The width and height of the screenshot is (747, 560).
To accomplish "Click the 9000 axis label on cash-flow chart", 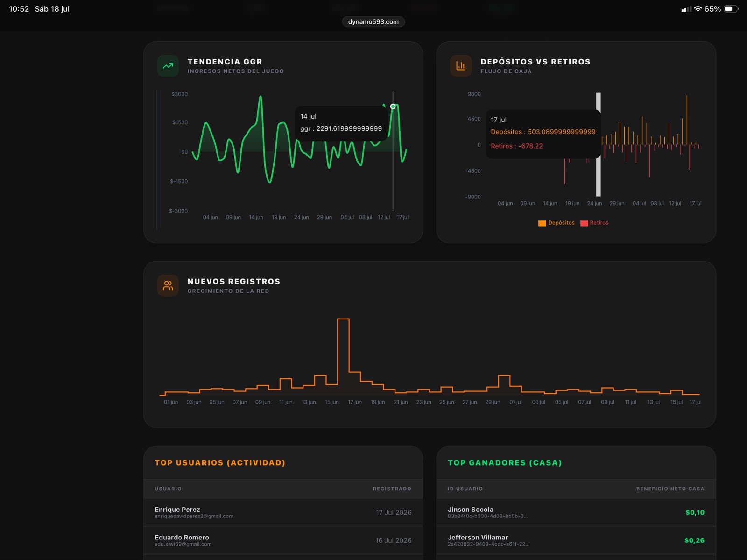I will click(474, 94).
